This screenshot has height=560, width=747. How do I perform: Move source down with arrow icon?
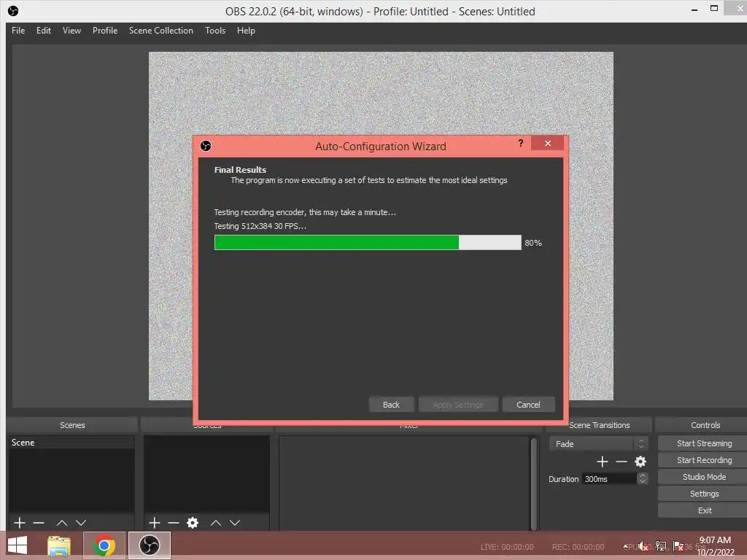[235, 523]
